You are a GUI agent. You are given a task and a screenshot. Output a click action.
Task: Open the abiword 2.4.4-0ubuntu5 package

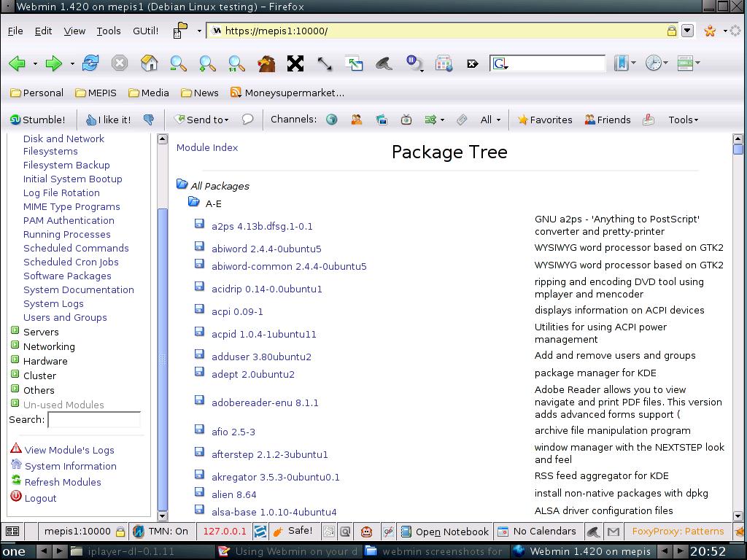point(266,249)
